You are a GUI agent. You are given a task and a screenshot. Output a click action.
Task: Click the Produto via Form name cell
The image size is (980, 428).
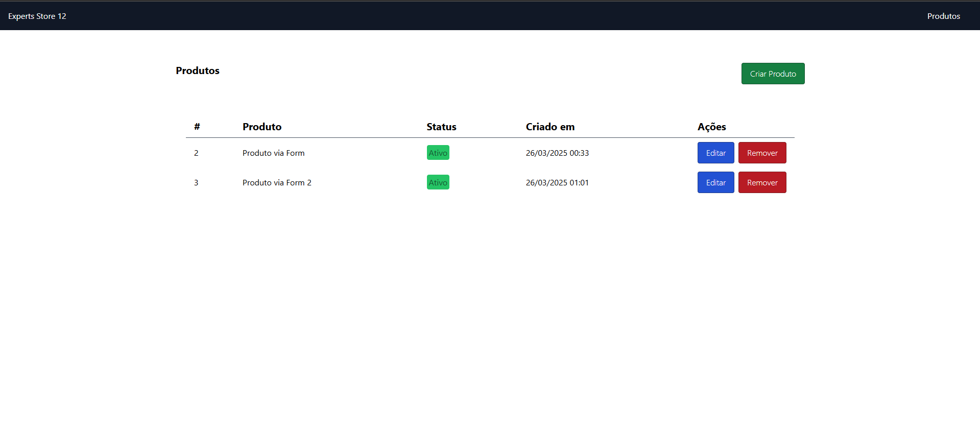click(x=273, y=153)
